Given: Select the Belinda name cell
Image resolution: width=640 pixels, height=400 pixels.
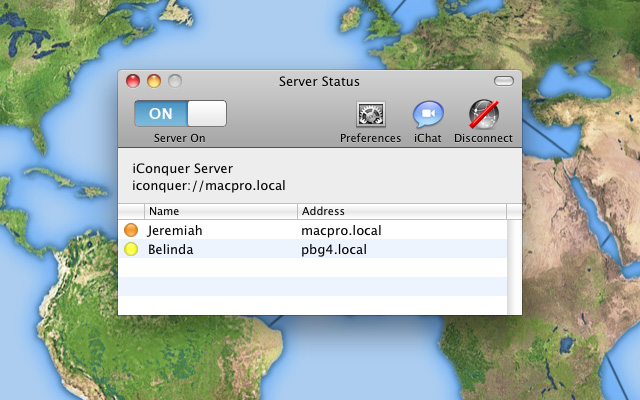Looking at the screenshot, I should pyautogui.click(x=171, y=249).
